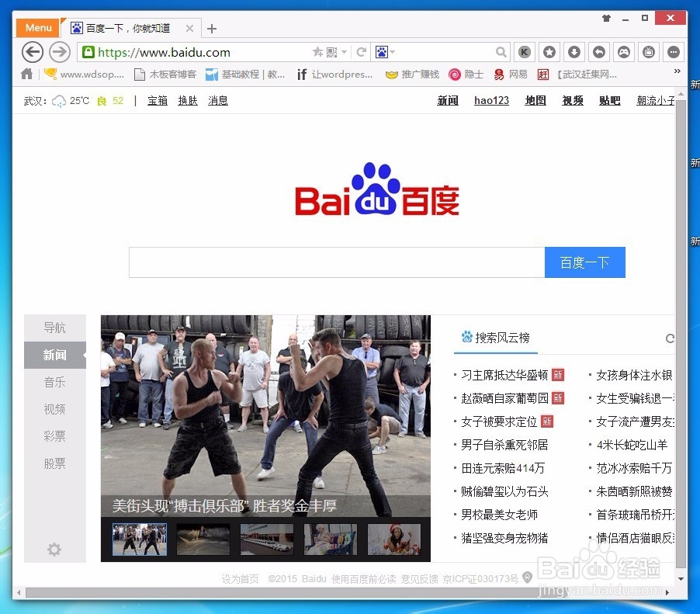Image resolution: width=700 pixels, height=614 pixels.
Task: Click the 百度一下 search button
Action: pos(585,262)
